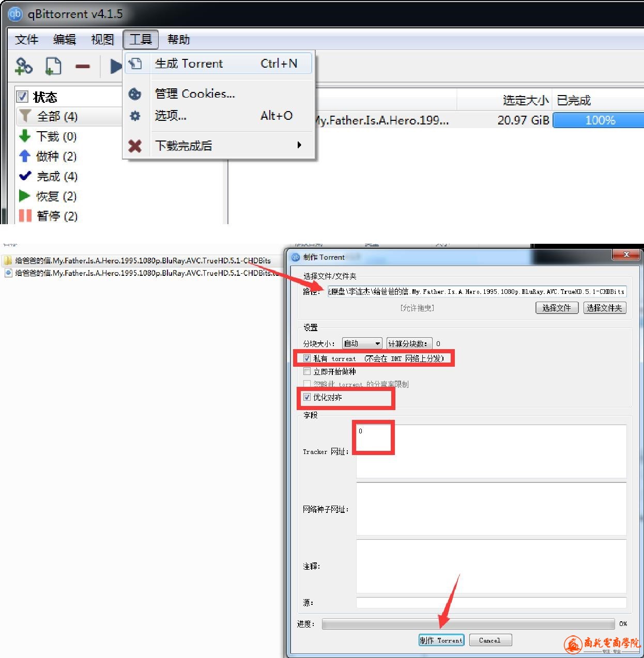Click the add torrent link toolbar icon
The height and width of the screenshot is (658, 644).
click(x=24, y=66)
